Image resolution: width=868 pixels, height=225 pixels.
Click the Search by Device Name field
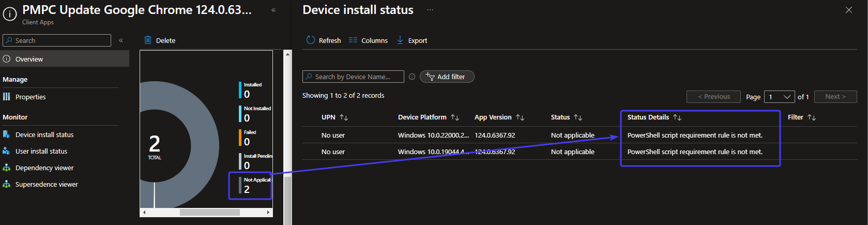coord(353,77)
